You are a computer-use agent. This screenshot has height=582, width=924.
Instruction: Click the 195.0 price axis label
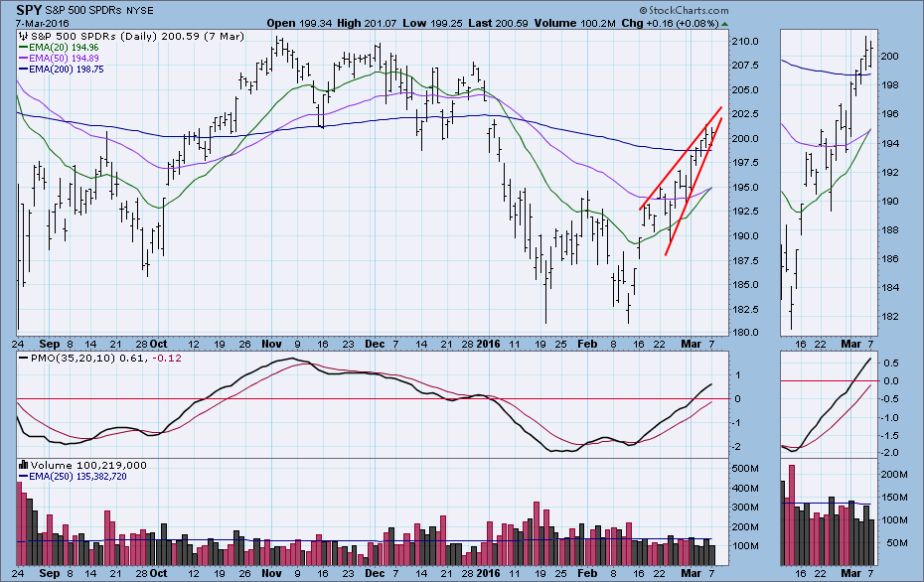tap(744, 188)
